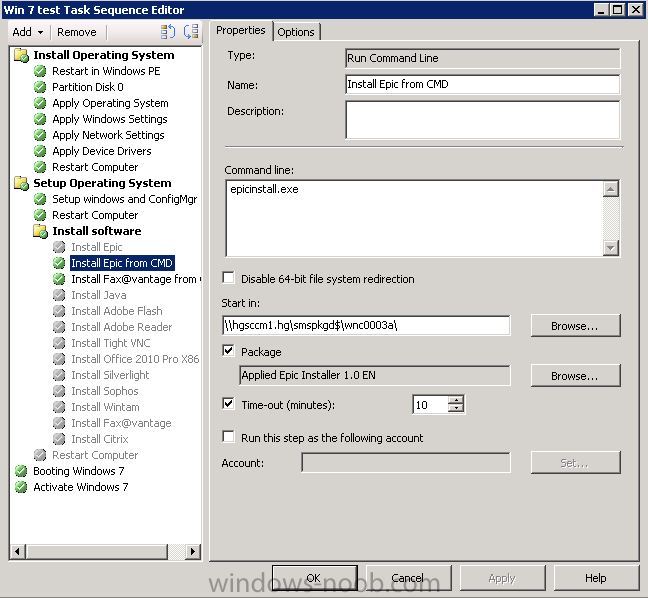Click the Install Operating System folder icon
Viewport: 648px width, 598px height.
coord(21,55)
